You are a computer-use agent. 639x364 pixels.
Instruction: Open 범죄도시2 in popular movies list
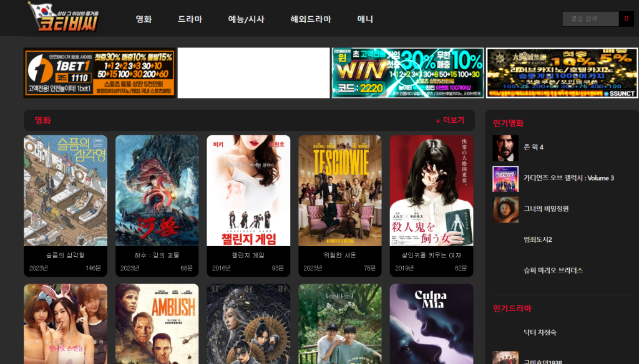coord(537,239)
